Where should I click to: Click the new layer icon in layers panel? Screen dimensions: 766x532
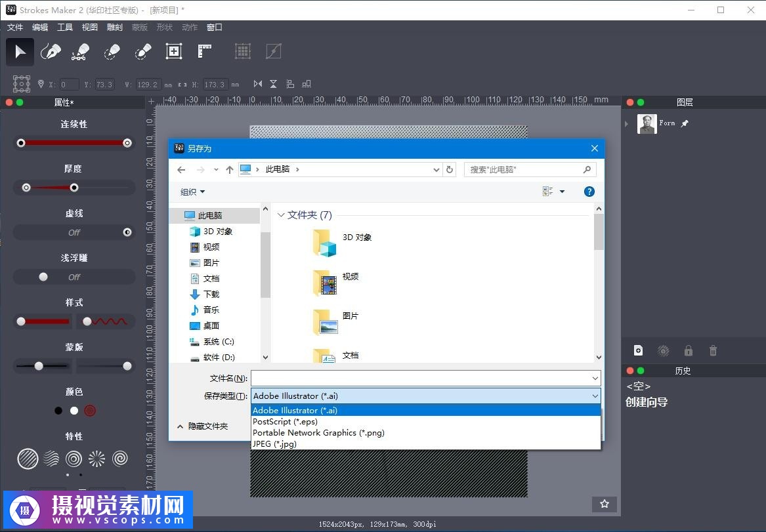pos(638,351)
